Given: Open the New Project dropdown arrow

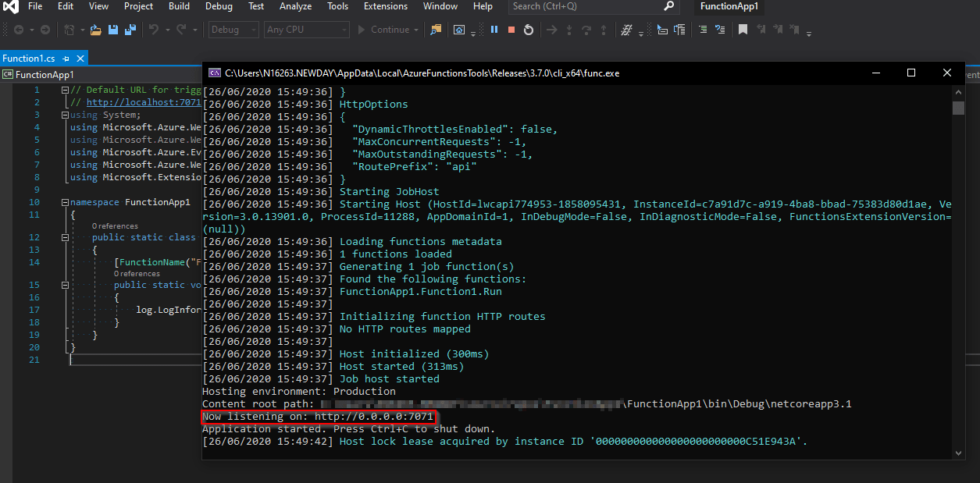Looking at the screenshot, I should point(81,30).
